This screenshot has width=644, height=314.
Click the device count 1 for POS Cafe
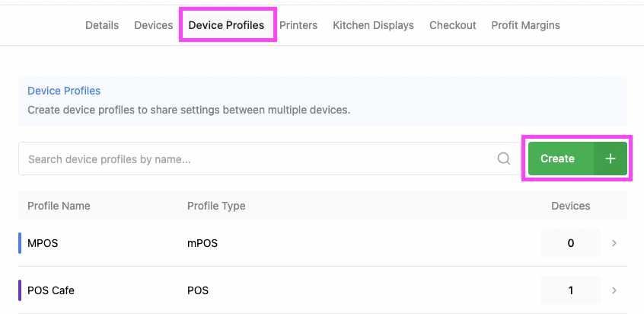click(x=570, y=290)
